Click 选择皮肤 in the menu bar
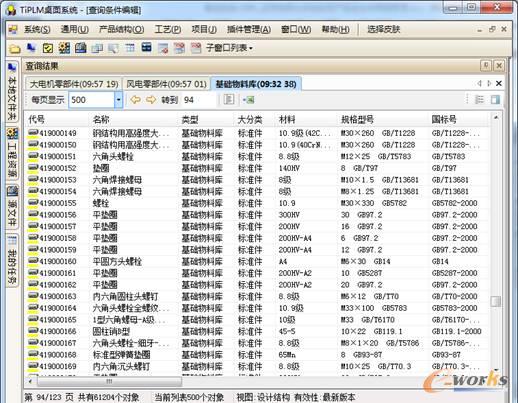518x403 pixels. [383, 29]
